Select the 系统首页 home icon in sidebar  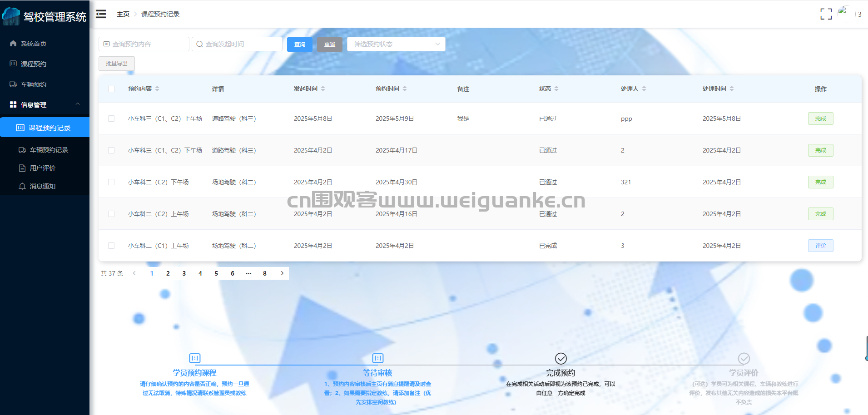click(x=13, y=43)
